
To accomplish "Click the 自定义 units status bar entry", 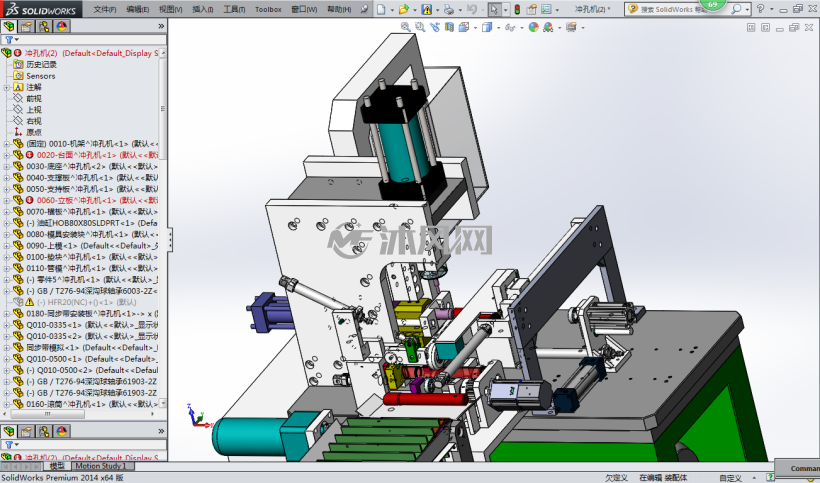I will tap(730, 478).
